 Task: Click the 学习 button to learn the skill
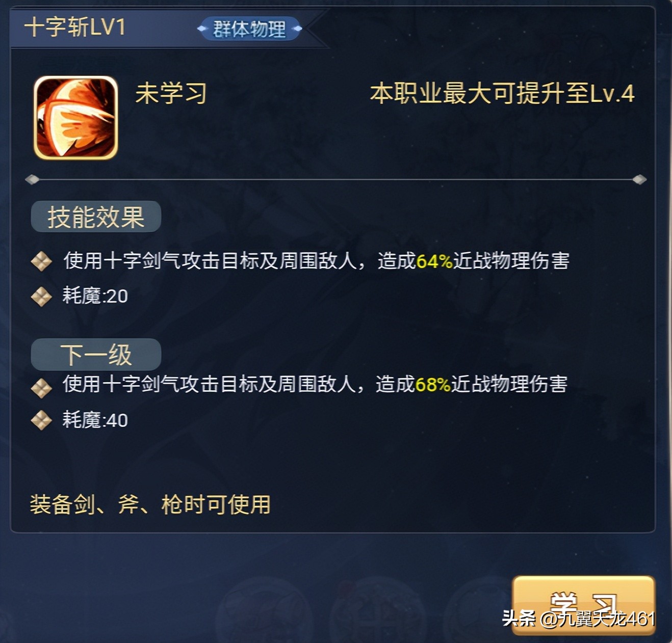583,605
